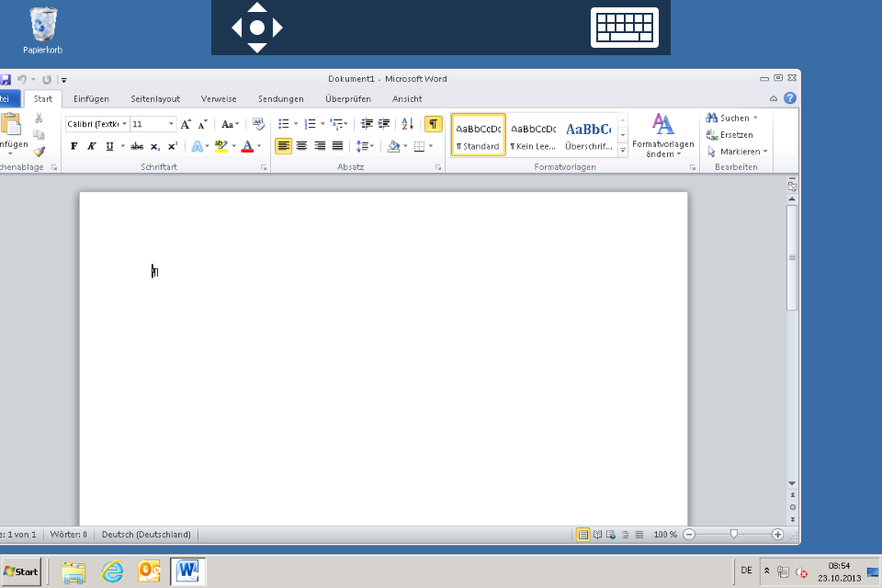Screen dimensions: 882x588
Task: Toggle the paragraph marks (¶) button
Action: coord(433,124)
